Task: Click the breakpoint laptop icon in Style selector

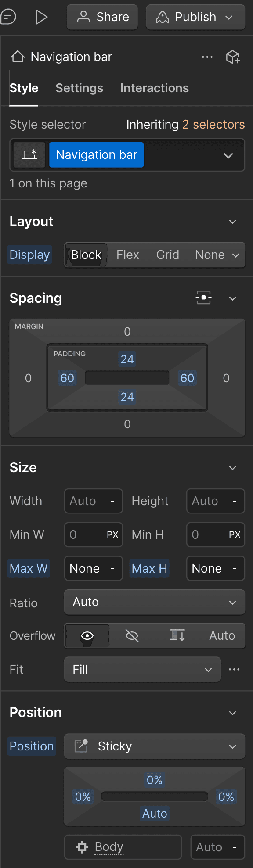Action: coord(29,155)
